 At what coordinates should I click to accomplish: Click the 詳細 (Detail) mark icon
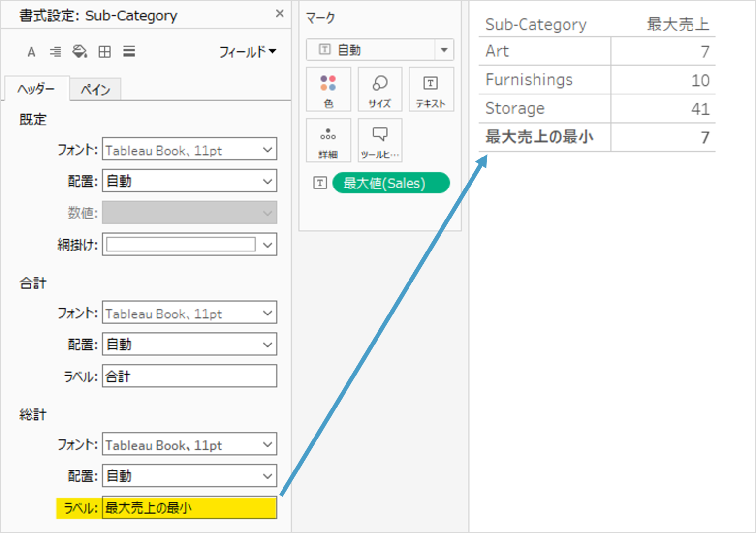coord(328,140)
